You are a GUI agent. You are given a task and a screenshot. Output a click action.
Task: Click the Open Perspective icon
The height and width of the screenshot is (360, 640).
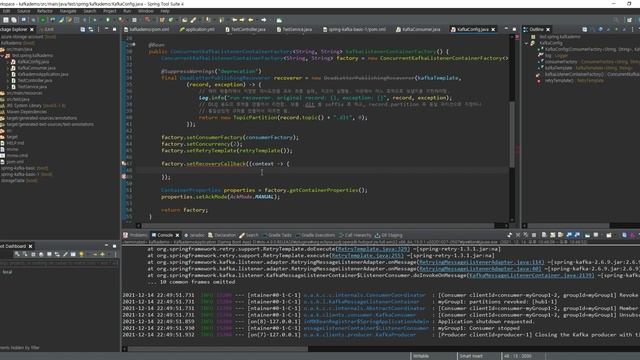629,20
